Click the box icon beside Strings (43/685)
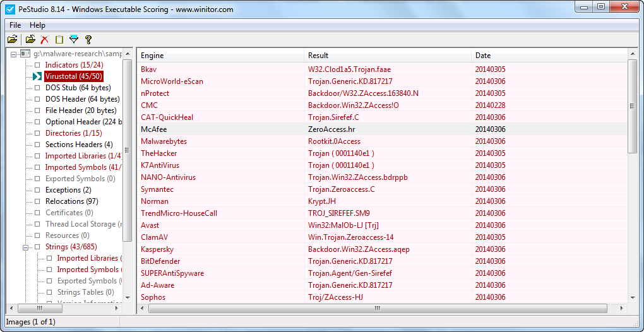The height and width of the screenshot is (332, 644). click(x=37, y=247)
